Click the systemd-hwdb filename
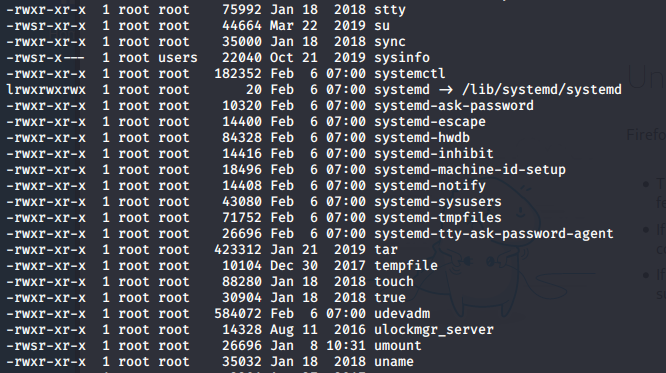 [x=422, y=138]
